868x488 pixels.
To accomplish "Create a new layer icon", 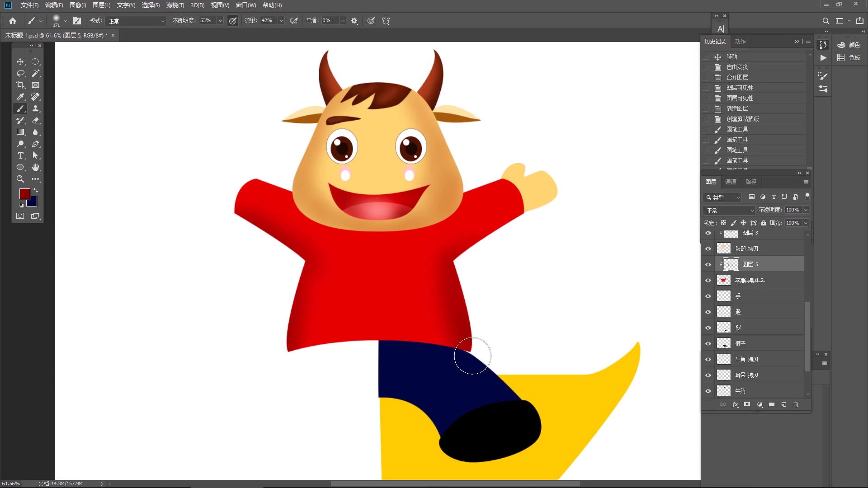I will [x=784, y=404].
